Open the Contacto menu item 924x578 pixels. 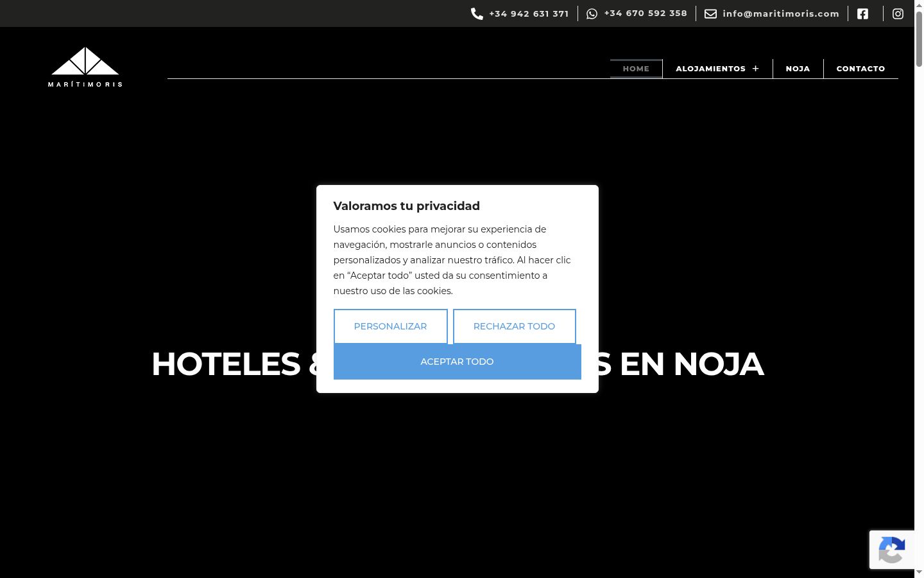tap(860, 69)
